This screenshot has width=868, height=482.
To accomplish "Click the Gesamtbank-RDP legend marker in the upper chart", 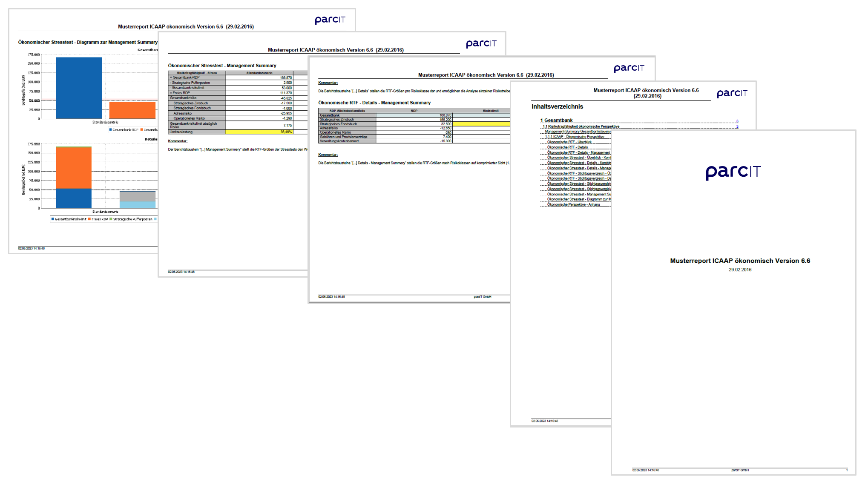I will point(111,130).
